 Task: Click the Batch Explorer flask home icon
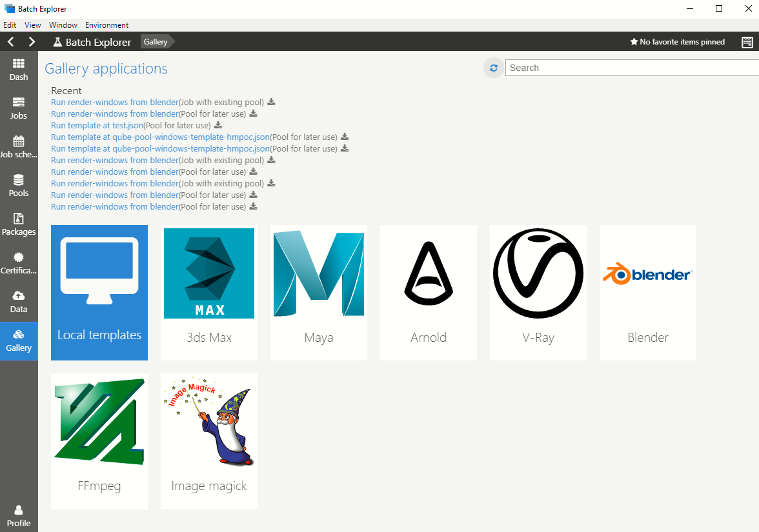[x=57, y=42]
